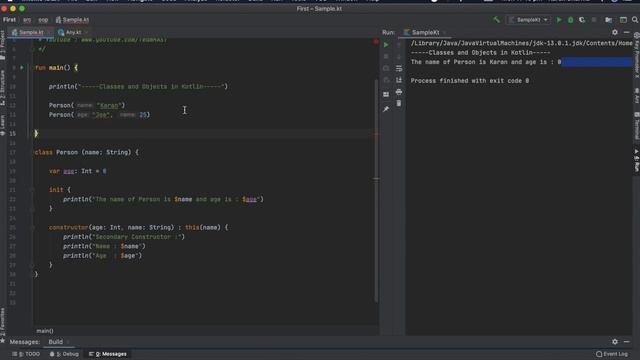Open Messages panel settings gear
The width and height of the screenshot is (640, 360).
tap(615, 342)
